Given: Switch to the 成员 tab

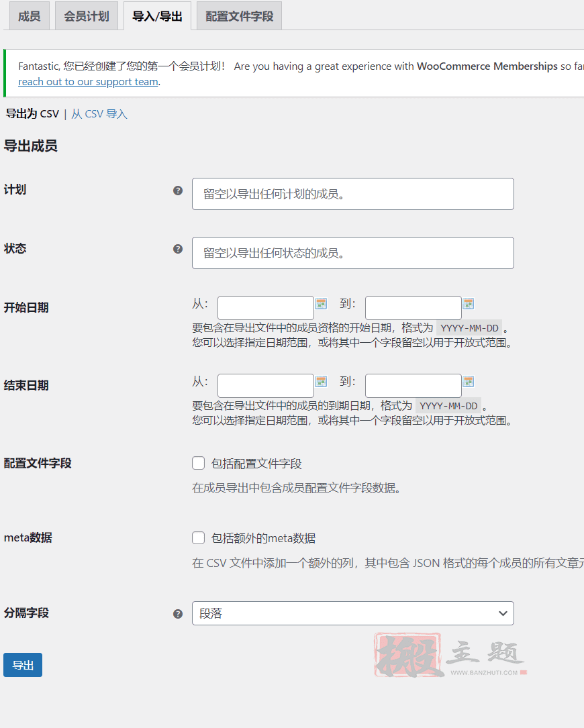Looking at the screenshot, I should (x=30, y=16).
